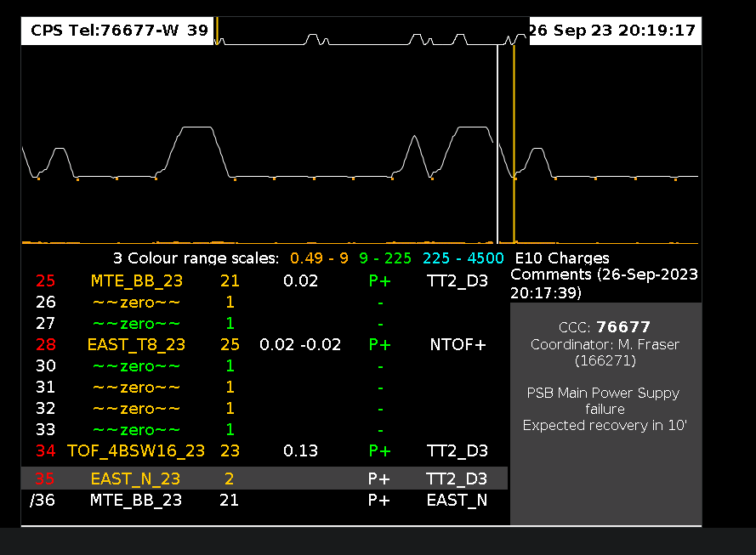Click the 26 Sep 23 timestamp display
Screen dimensions: 756x555
612,31
